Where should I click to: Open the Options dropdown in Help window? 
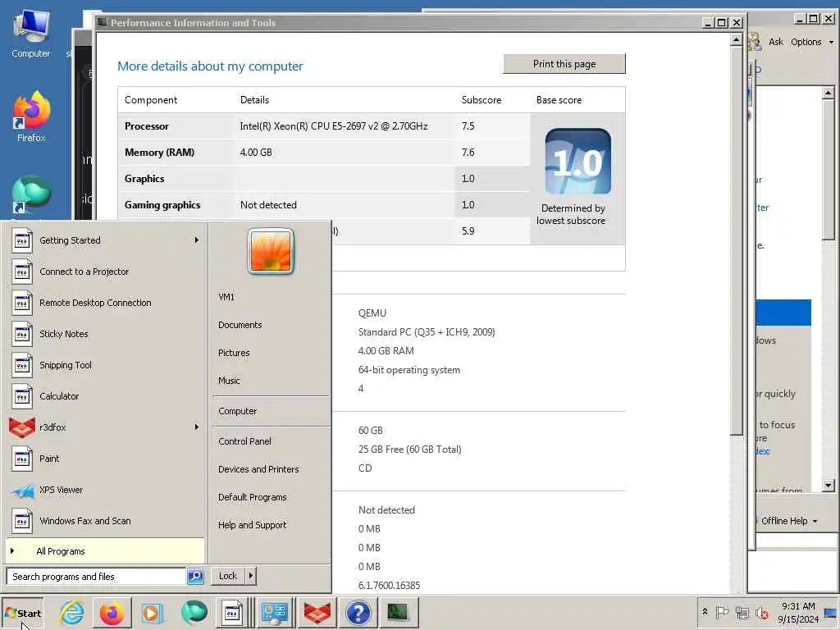point(811,42)
